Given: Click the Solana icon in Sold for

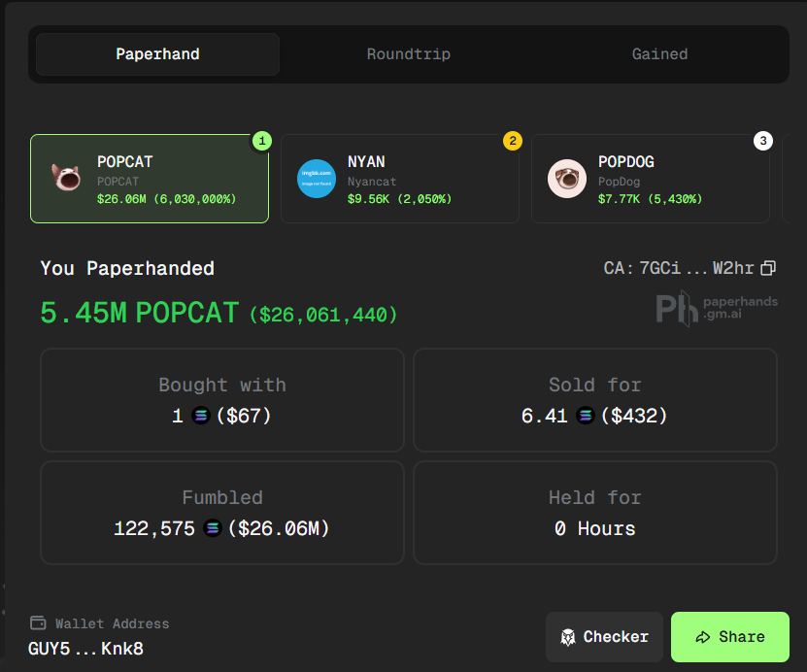Looking at the screenshot, I should coord(586,416).
